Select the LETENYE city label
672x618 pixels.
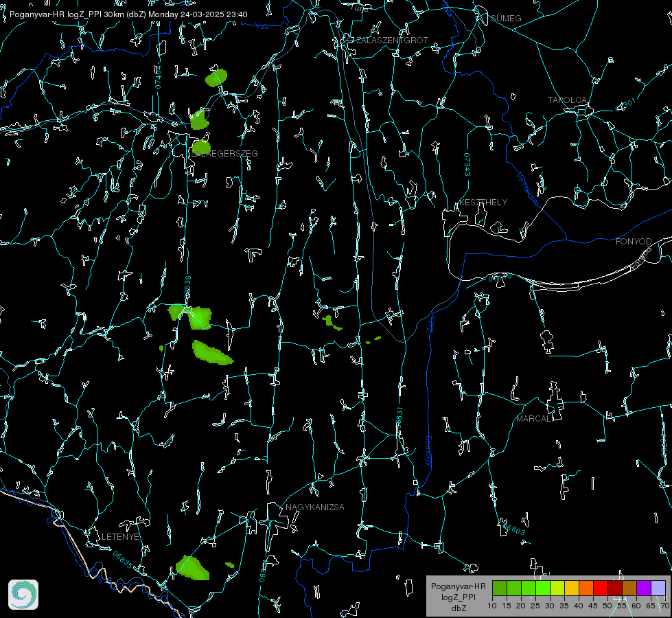click(x=120, y=536)
